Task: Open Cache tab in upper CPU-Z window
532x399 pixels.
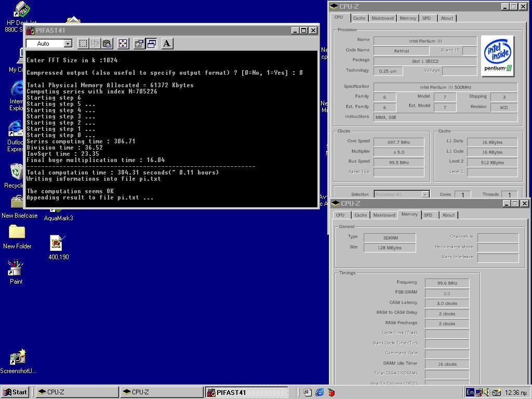Action: [359, 18]
